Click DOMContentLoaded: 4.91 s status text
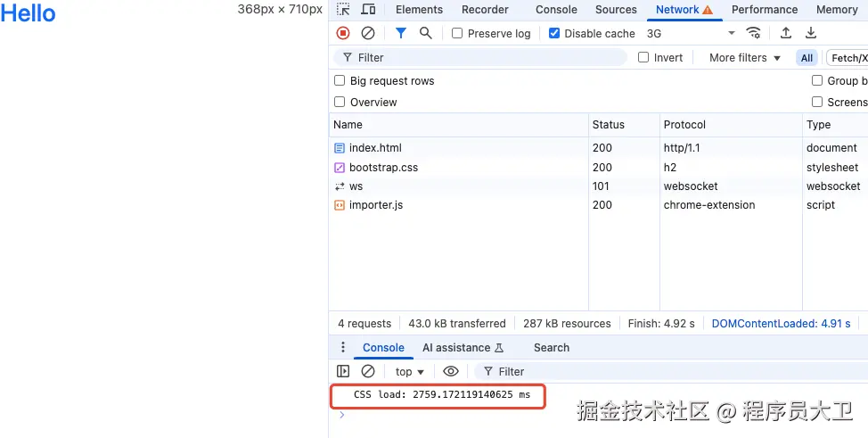Screen dimensions: 868x438 781,324
